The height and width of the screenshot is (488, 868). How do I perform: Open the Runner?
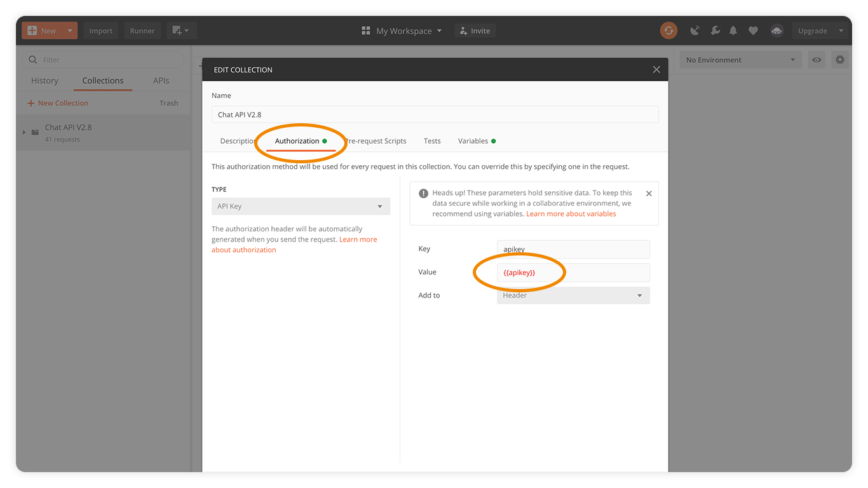coord(142,30)
